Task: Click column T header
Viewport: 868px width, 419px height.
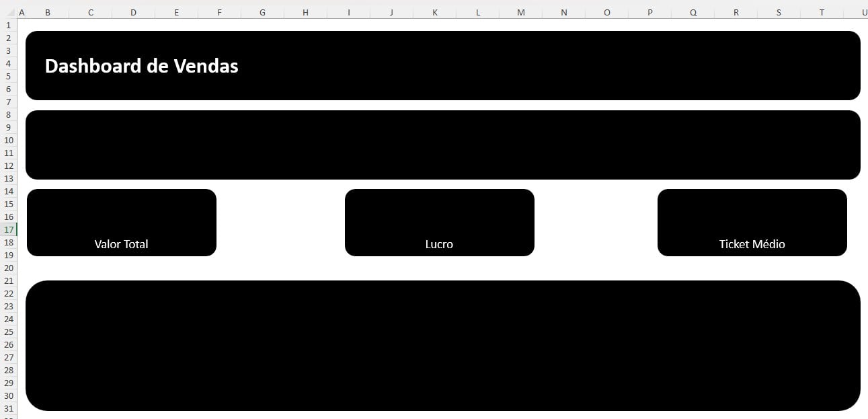Action: pos(822,12)
